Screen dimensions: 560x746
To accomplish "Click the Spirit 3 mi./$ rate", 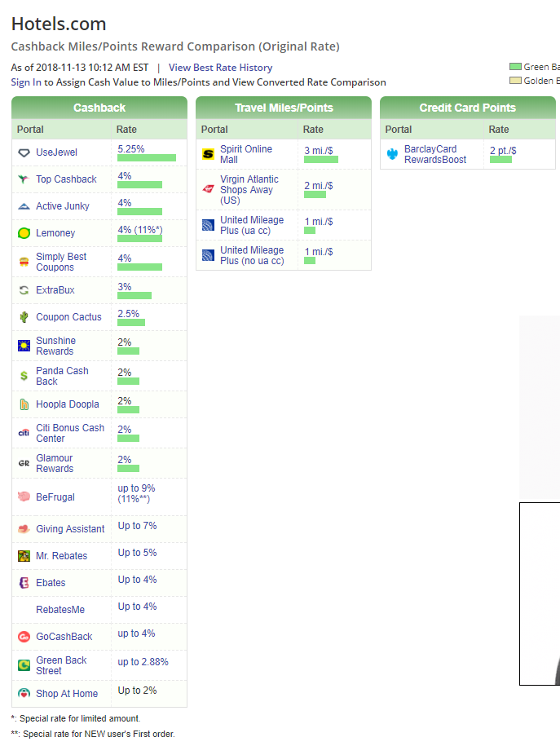I will pos(319,150).
